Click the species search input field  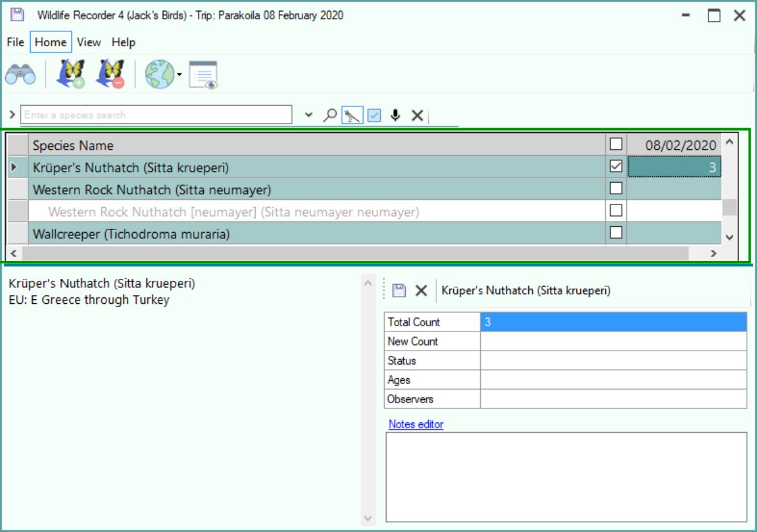[156, 115]
